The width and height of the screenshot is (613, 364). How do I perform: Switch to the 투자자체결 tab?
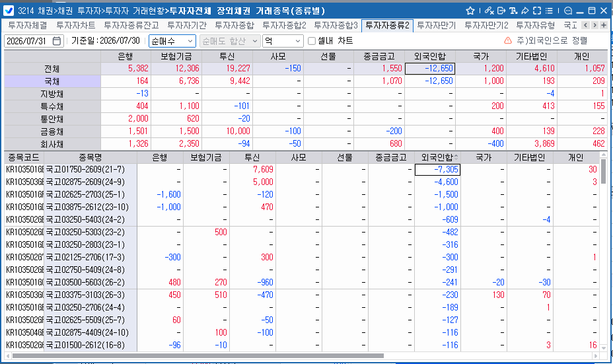(x=28, y=25)
